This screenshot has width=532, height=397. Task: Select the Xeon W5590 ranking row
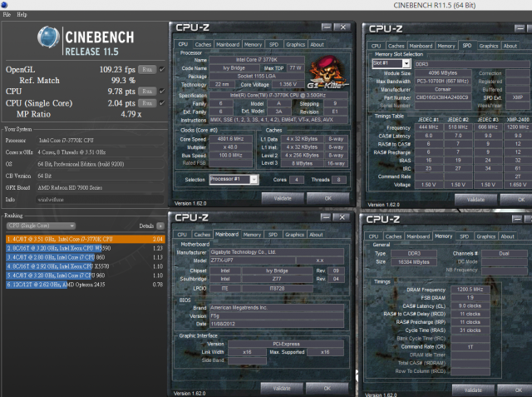click(85, 248)
